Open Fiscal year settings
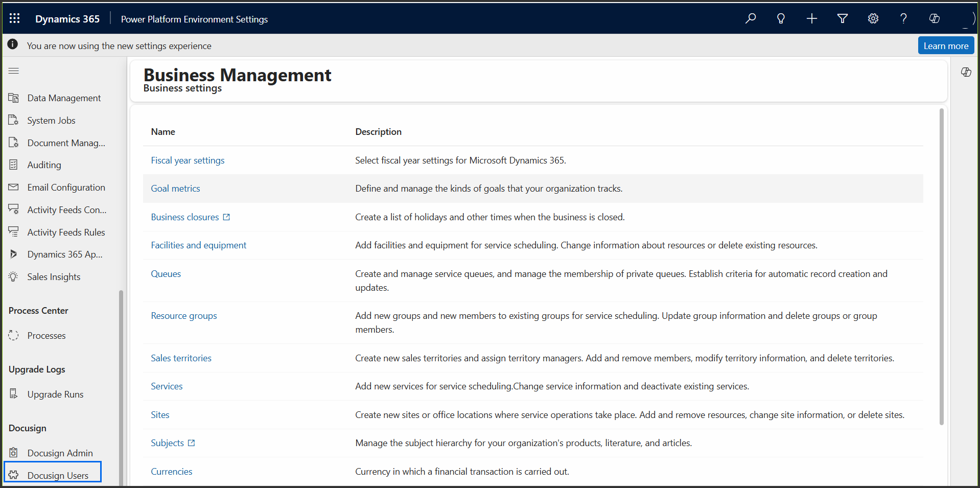980x488 pixels. tap(188, 160)
